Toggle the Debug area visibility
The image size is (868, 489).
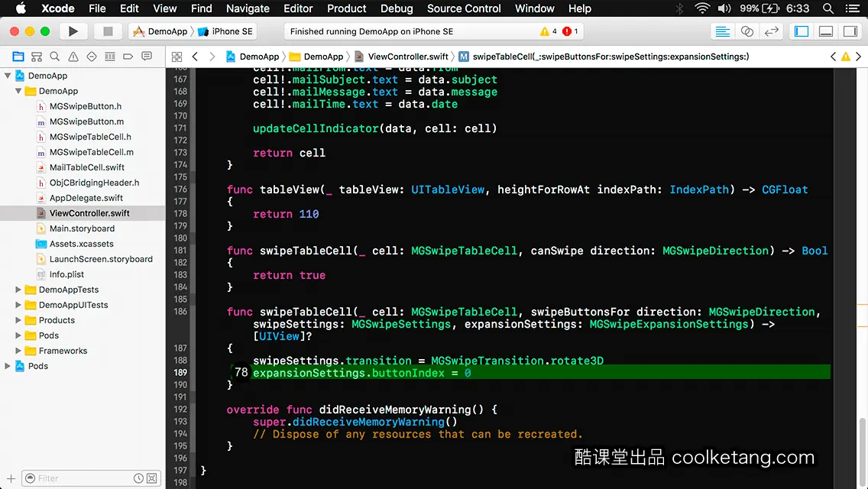[826, 31]
